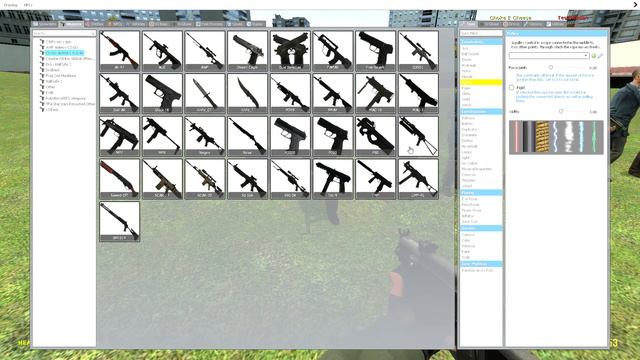The height and width of the screenshot is (360, 640).
Task: Select the Tools tab on right panel
Action: pyautogui.click(x=468, y=24)
